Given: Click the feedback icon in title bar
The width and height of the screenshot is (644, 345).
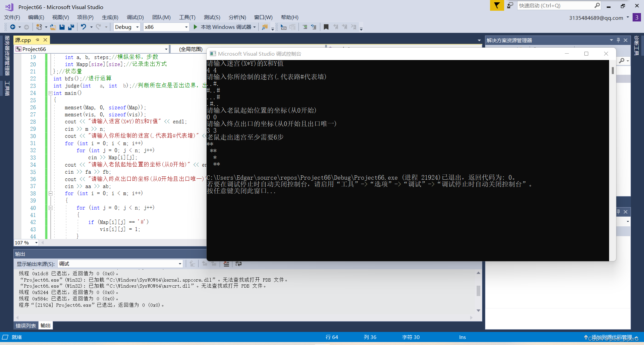Looking at the screenshot, I should 510,6.
